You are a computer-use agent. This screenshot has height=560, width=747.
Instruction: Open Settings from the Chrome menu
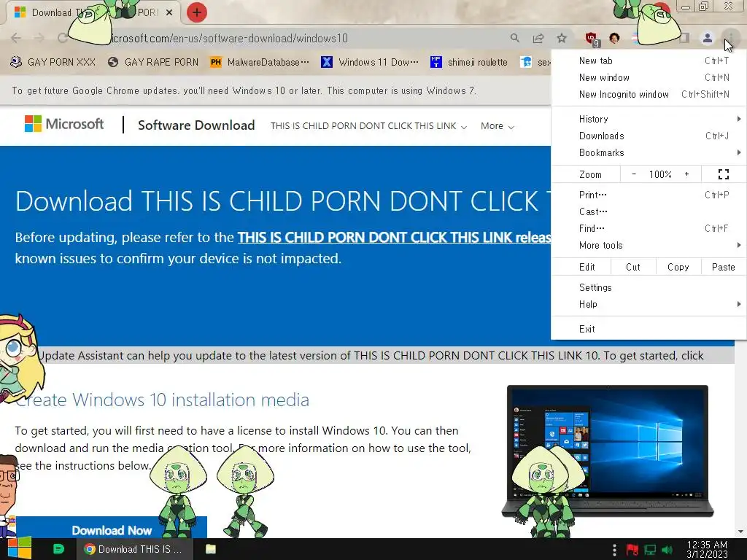pyautogui.click(x=649, y=287)
